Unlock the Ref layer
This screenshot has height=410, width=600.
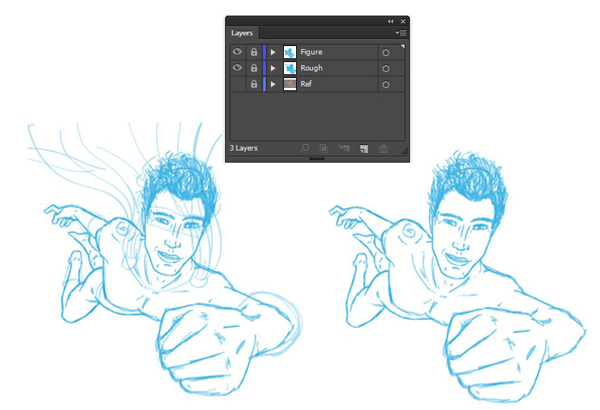coord(254,84)
